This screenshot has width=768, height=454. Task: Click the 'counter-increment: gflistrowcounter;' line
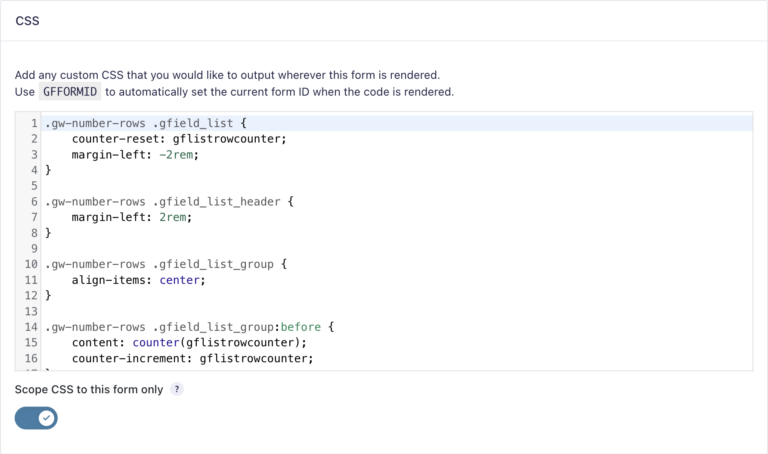(192, 358)
